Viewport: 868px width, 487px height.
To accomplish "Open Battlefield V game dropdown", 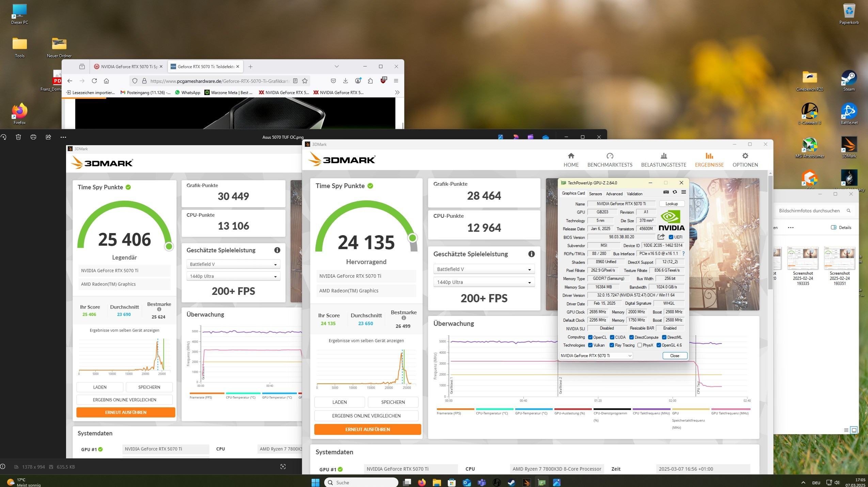I will [x=484, y=269].
